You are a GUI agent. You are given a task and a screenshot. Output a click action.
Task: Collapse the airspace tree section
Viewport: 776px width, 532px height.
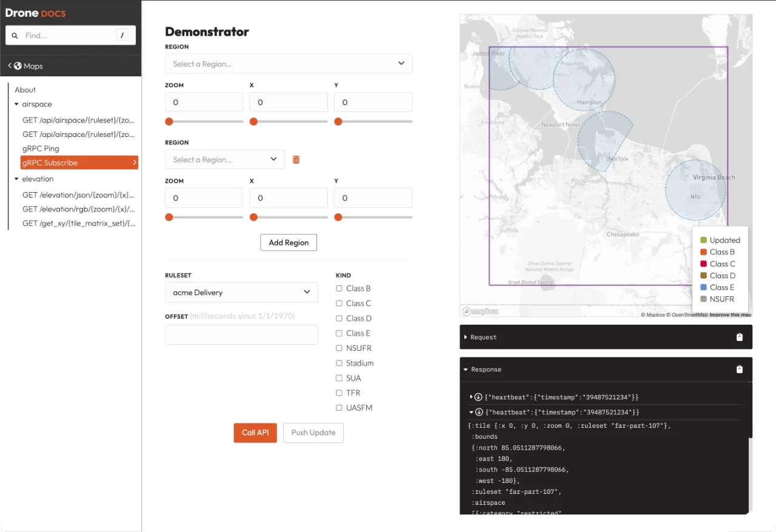tap(16, 104)
